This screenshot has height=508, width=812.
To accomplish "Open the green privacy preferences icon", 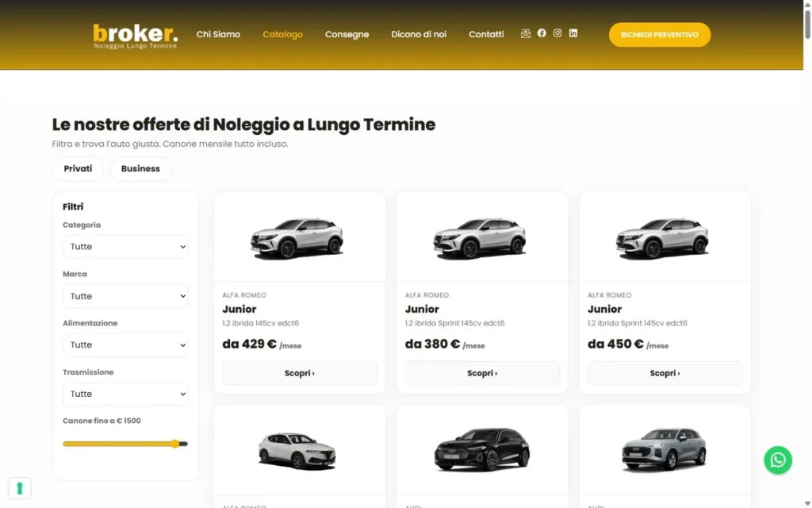I will (20, 488).
